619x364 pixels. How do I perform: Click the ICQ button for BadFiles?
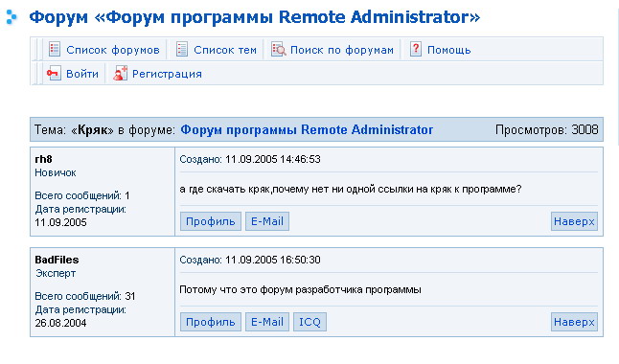tap(309, 322)
